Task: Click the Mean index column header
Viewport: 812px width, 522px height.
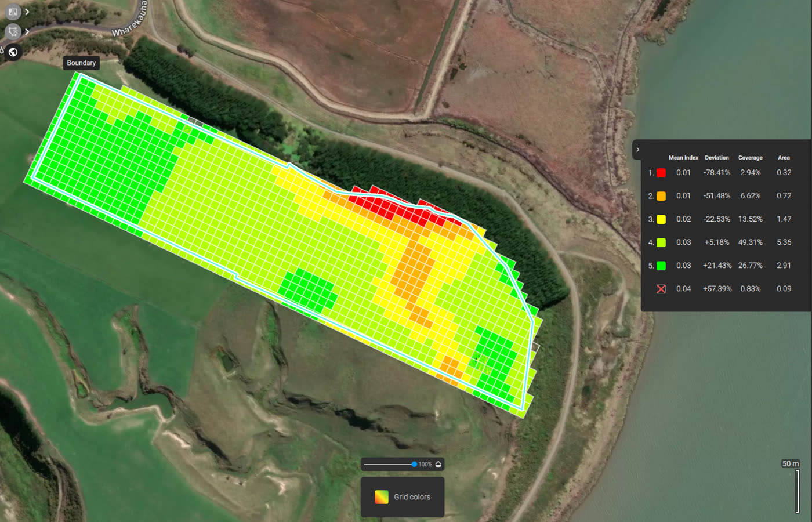Action: [683, 158]
